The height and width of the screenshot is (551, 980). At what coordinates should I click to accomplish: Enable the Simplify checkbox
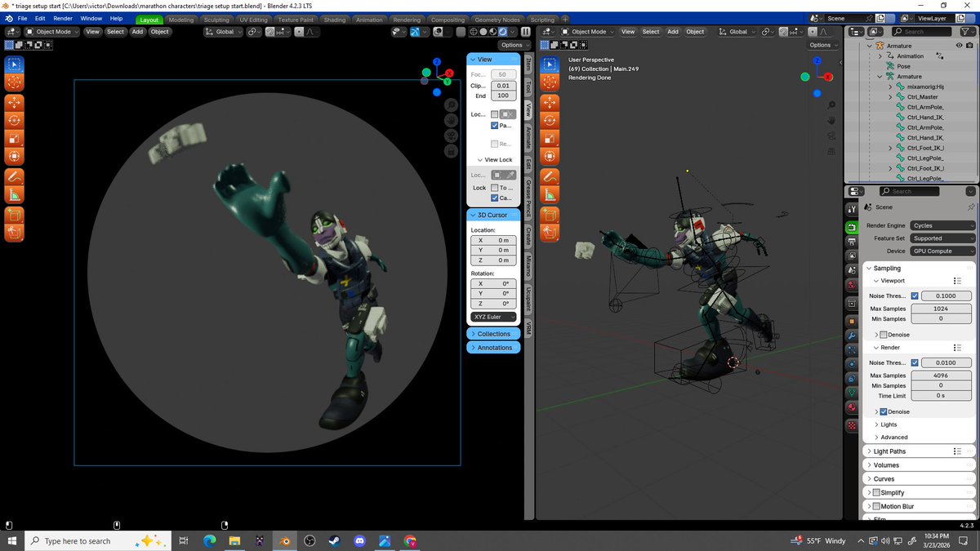[x=877, y=493]
